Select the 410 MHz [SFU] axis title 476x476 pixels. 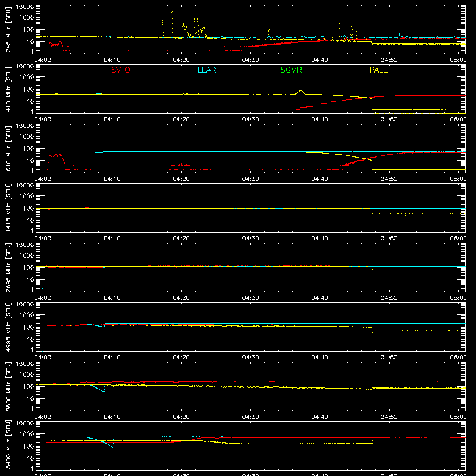tap(8, 89)
